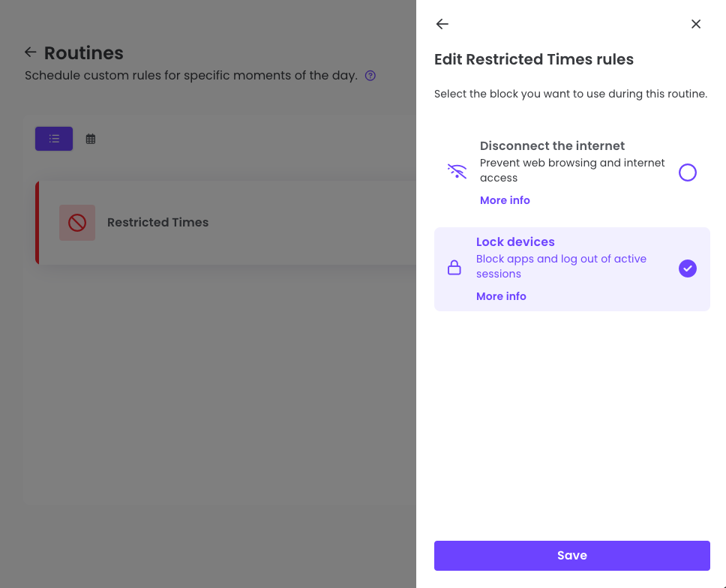Close the Edit Restricted Times panel
The image size is (726, 588).
[x=695, y=23]
